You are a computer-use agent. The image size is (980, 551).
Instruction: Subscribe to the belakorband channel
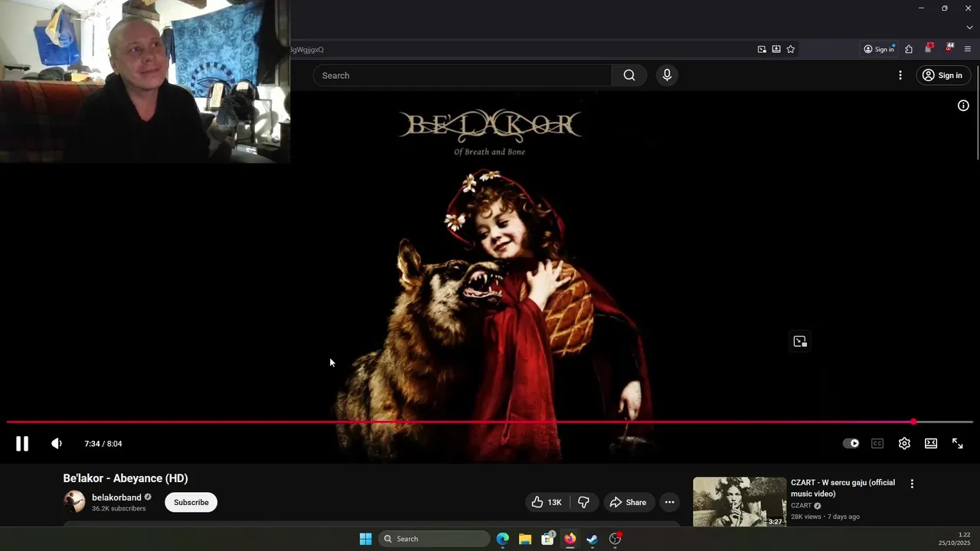[x=191, y=503]
